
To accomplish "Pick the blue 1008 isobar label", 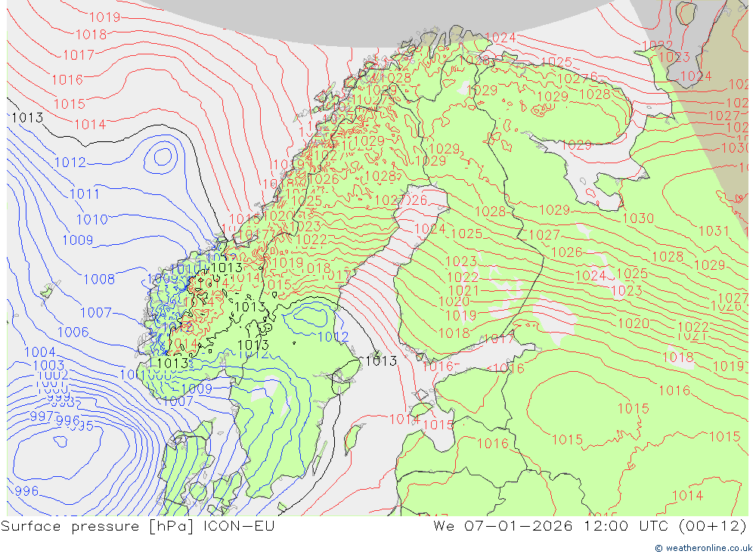I will point(99,279).
